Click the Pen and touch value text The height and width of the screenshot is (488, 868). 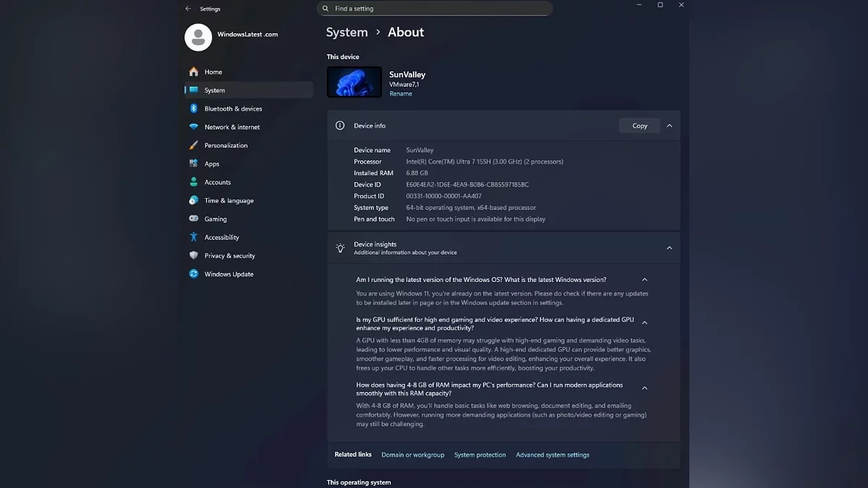point(476,219)
